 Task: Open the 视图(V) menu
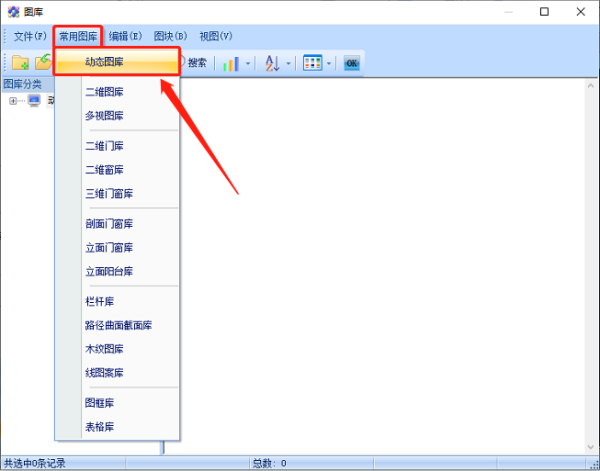216,36
